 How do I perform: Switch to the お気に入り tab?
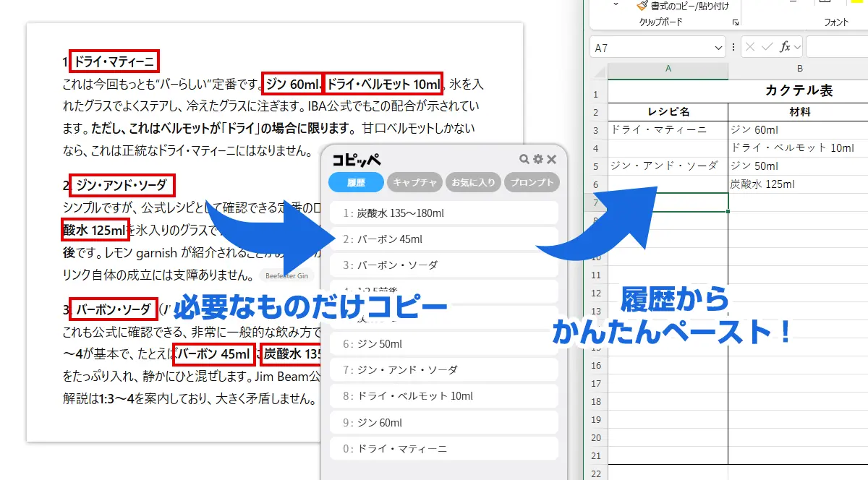coord(472,182)
